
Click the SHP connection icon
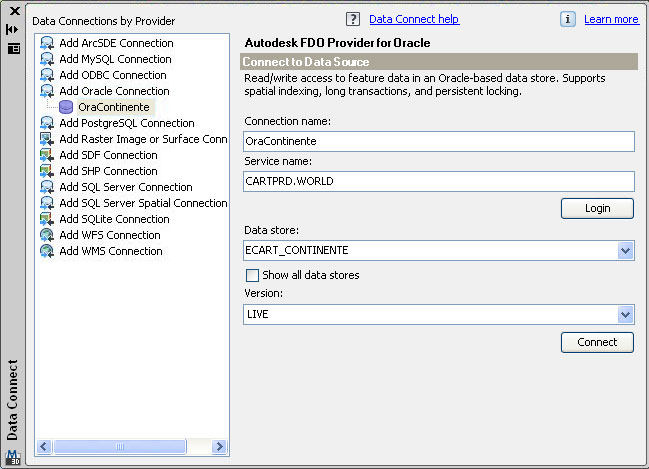46,171
